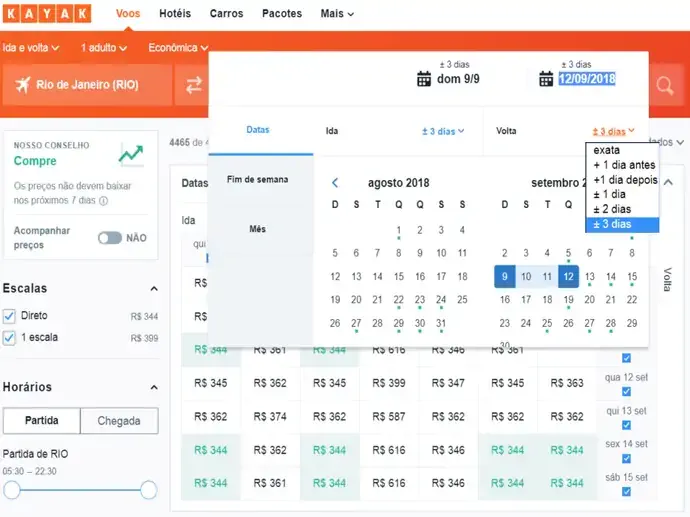Collapse the Escalas filter section
The height and width of the screenshot is (517, 690).
click(154, 289)
